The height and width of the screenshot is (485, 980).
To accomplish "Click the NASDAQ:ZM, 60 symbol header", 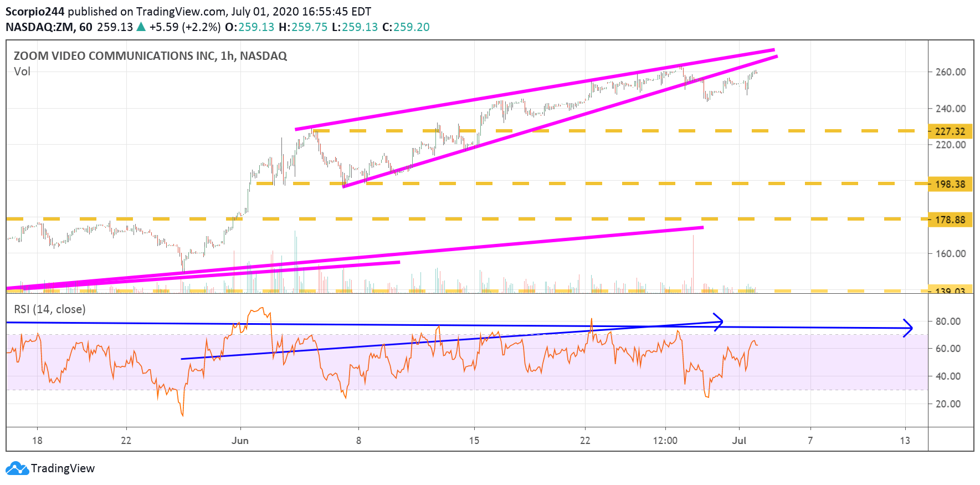I will 49,27.
